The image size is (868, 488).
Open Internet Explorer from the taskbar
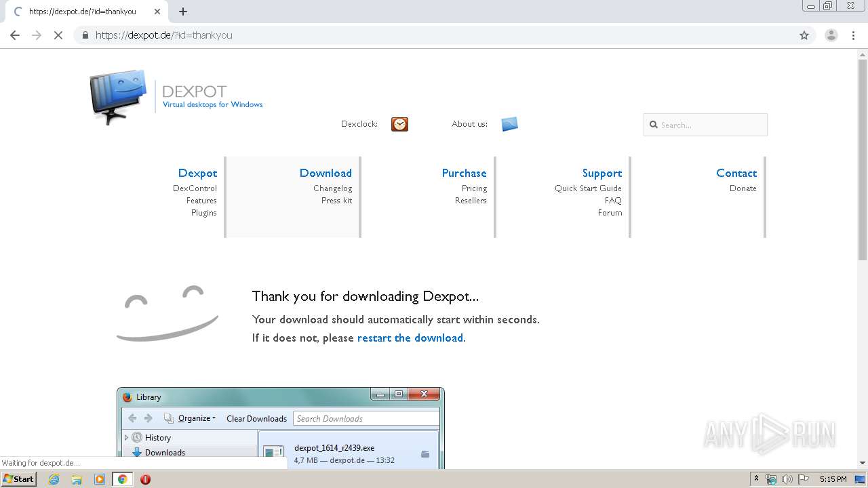click(x=54, y=479)
